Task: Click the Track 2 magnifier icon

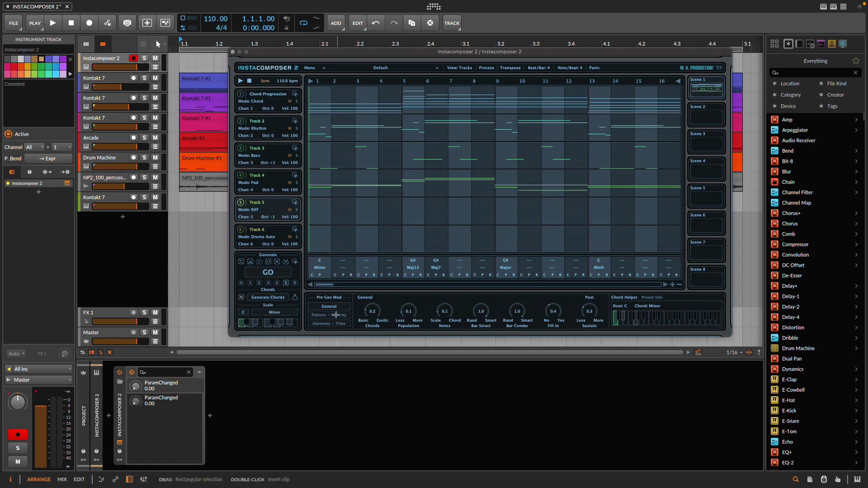Action: click(295, 121)
